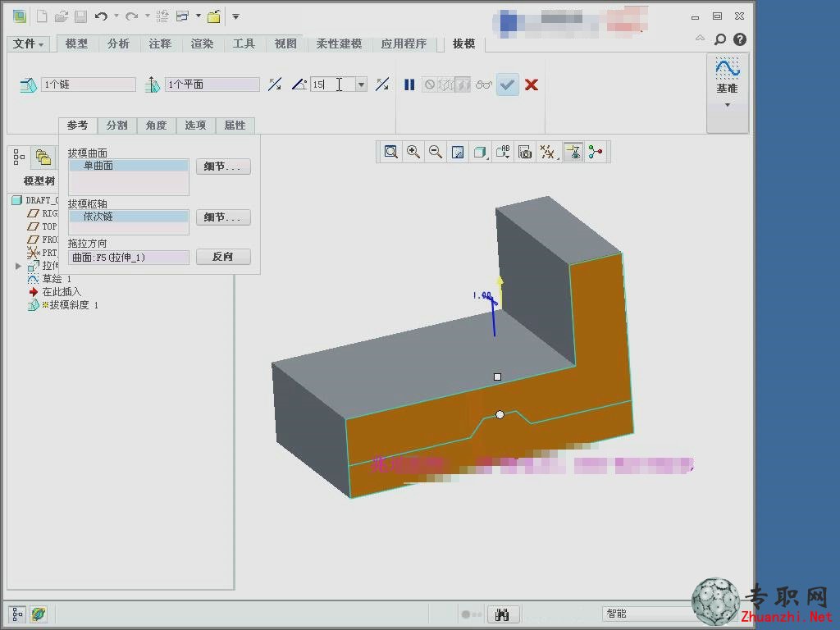Click the Undo arrow icon
This screenshot has width=840, height=630.
[x=101, y=16]
